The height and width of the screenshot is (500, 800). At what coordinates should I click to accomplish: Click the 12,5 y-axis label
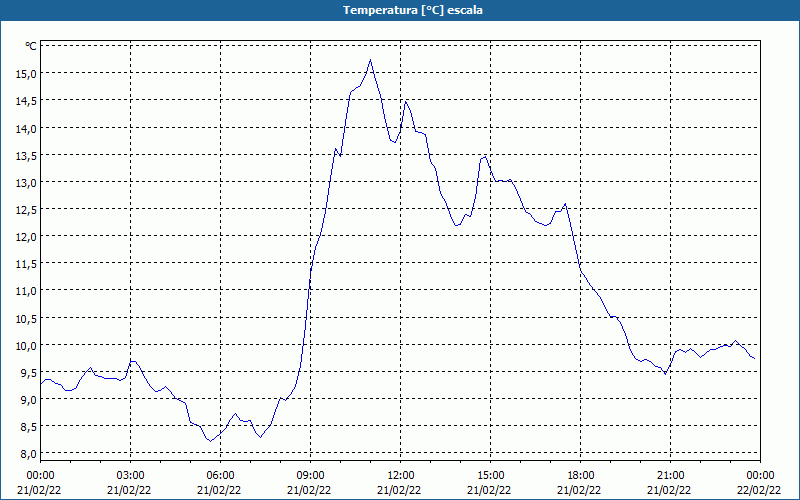(27, 210)
